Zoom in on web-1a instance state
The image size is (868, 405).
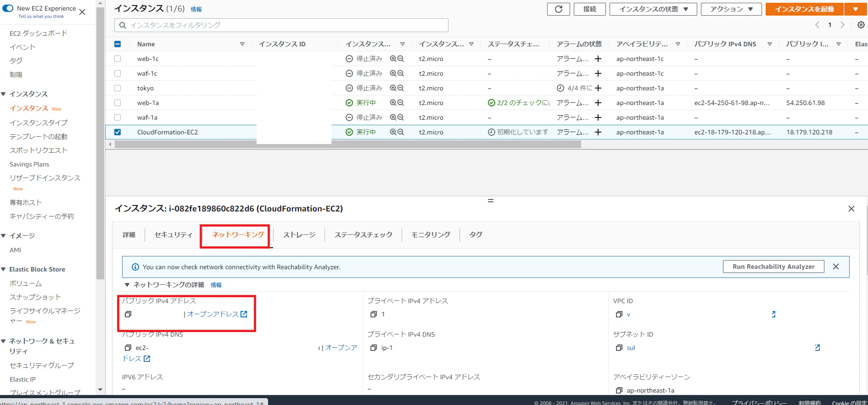coord(393,103)
